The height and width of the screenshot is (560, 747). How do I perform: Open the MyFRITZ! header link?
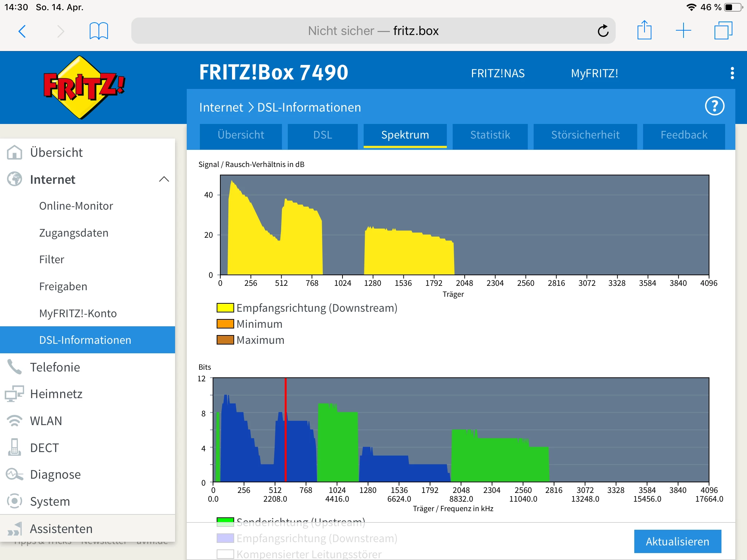[x=594, y=73]
